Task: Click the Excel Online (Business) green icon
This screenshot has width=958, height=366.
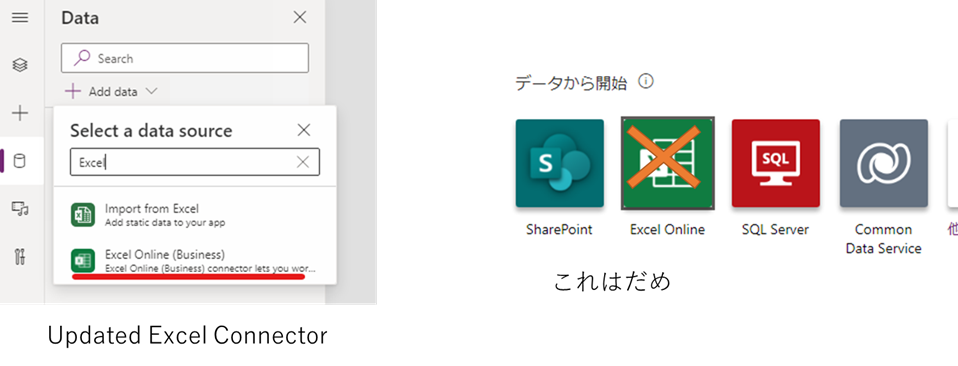Action: click(82, 261)
